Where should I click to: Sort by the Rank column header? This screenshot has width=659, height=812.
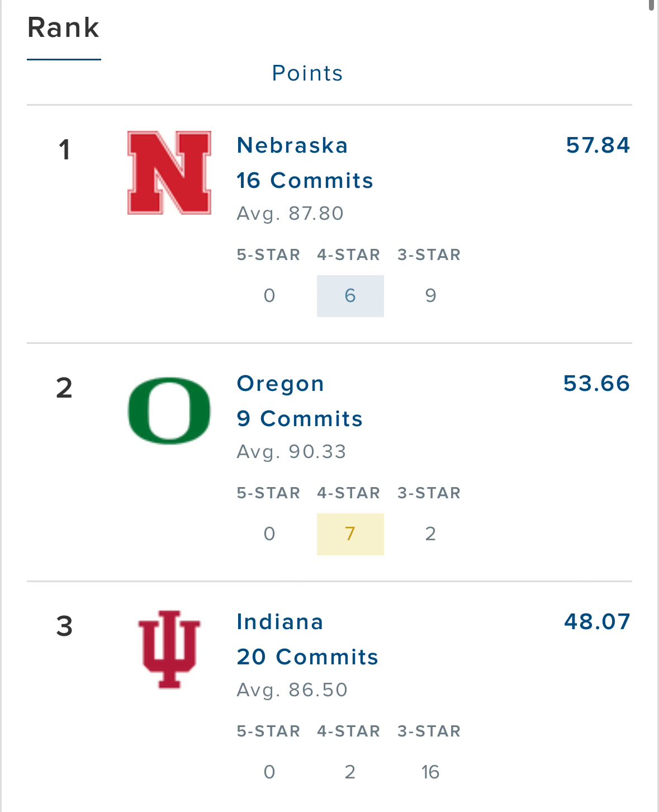64,28
